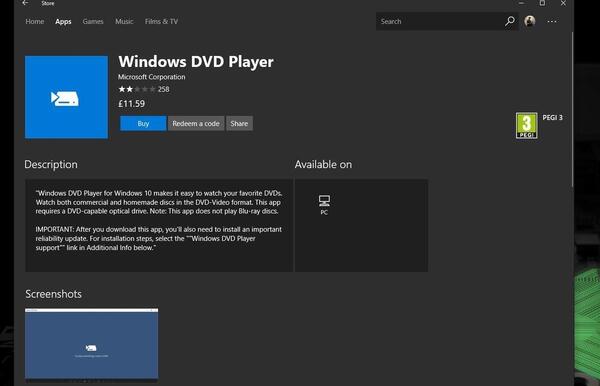Click the Windows DVD Player app tile icon
This screenshot has height=386, width=600.
(66, 97)
